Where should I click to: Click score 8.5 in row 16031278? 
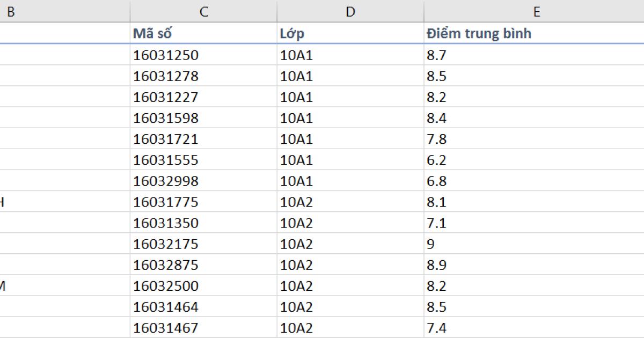534,76
